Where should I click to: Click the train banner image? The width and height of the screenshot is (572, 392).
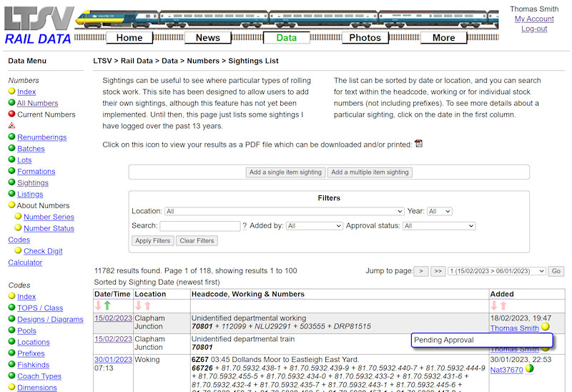pos(287,18)
